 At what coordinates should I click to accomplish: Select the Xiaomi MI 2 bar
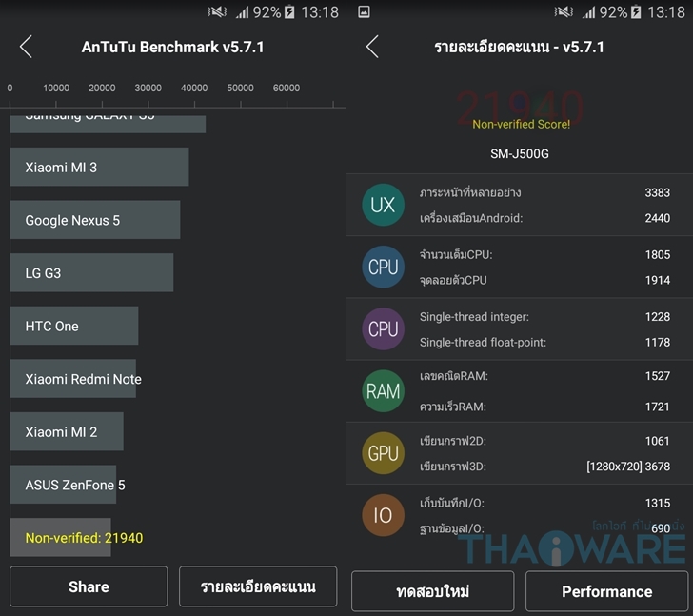coord(67,431)
